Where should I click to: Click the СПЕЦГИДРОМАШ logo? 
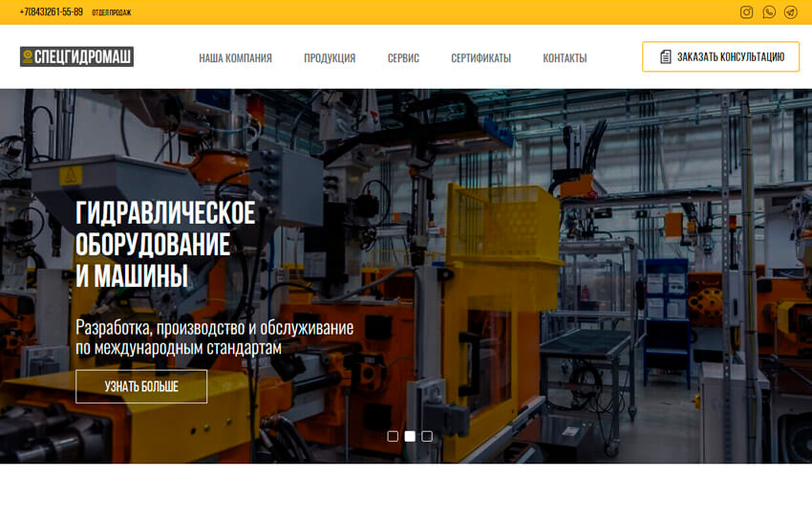(x=76, y=56)
